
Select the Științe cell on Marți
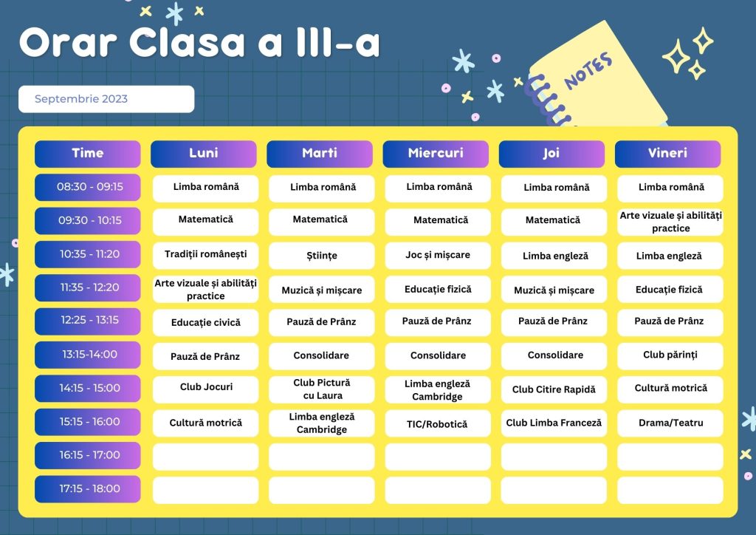[x=322, y=255]
